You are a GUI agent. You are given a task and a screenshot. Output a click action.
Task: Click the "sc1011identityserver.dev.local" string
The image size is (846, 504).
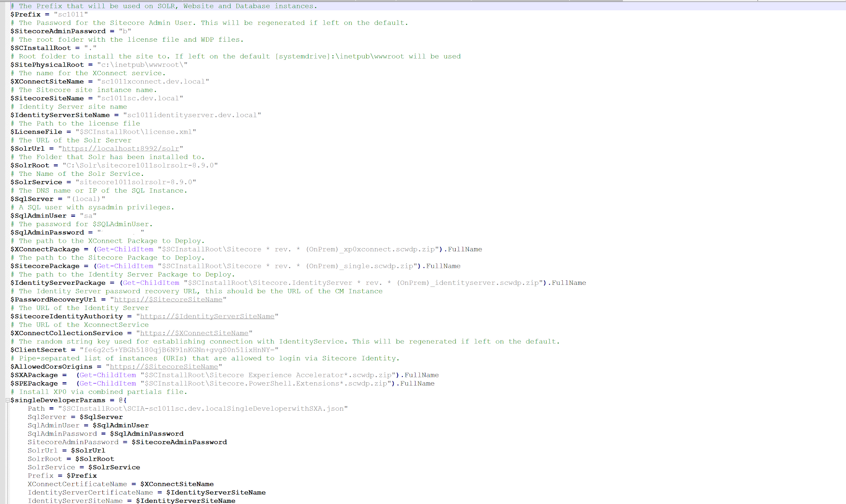tap(192, 115)
